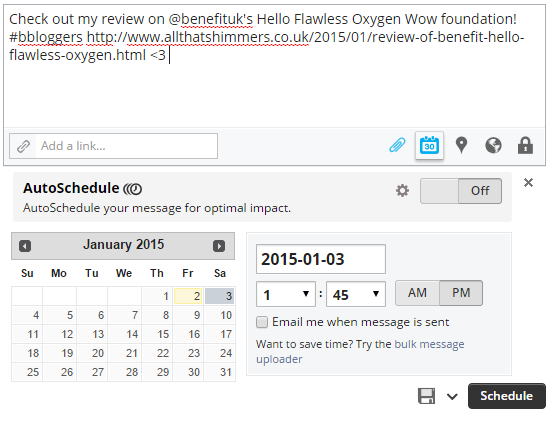Viewport: 550px width, 425px height.
Task: Go to previous month in calendar
Action: pos(25,246)
